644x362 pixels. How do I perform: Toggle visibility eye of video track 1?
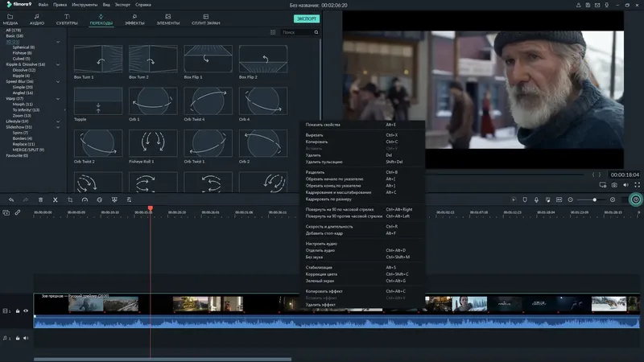click(26, 311)
